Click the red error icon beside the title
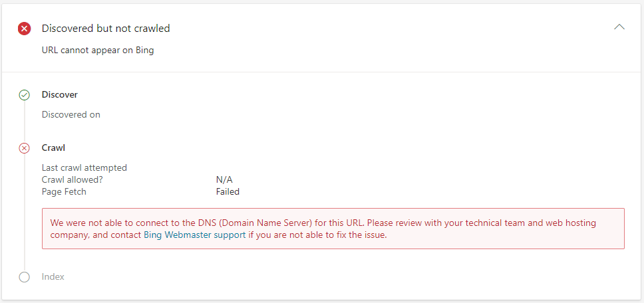 tap(24, 29)
